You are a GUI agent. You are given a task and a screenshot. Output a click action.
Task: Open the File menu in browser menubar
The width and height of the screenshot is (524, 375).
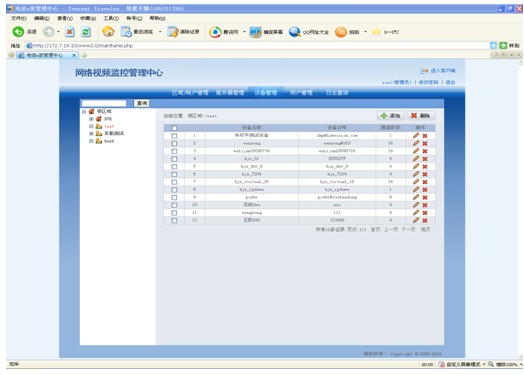point(19,18)
